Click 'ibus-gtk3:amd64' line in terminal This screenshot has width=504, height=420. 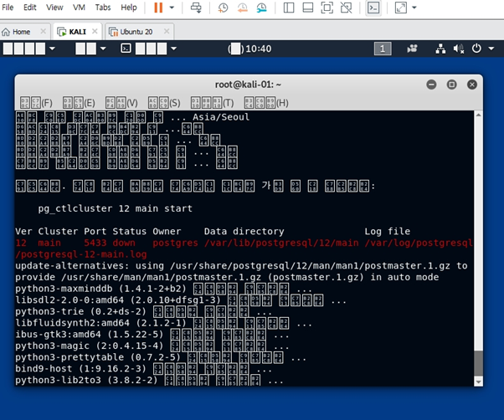click(x=152, y=335)
